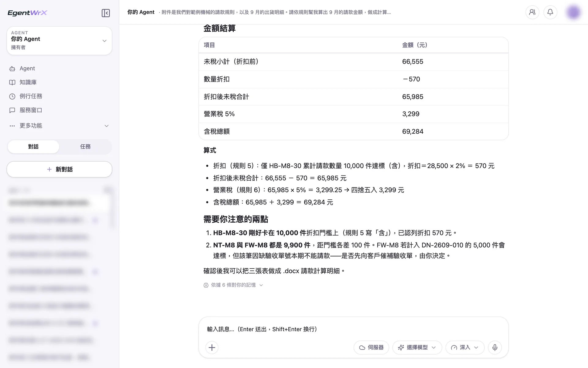Expand 更多功能 chevron
The width and height of the screenshot is (588, 368).
pos(107,126)
